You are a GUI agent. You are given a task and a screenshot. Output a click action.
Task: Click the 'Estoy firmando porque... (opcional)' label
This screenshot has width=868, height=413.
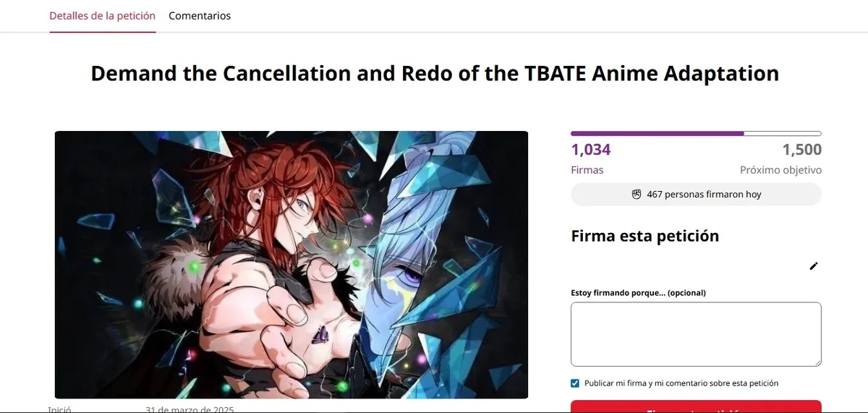point(638,293)
